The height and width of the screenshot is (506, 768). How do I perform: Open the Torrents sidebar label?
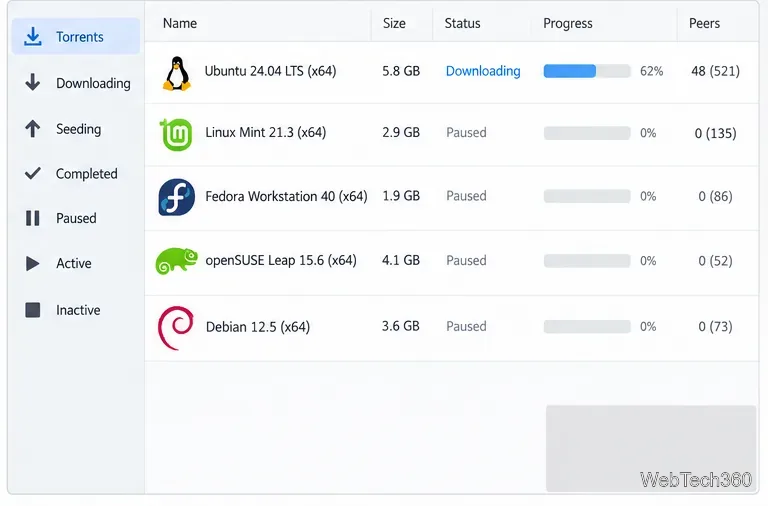click(x=80, y=37)
